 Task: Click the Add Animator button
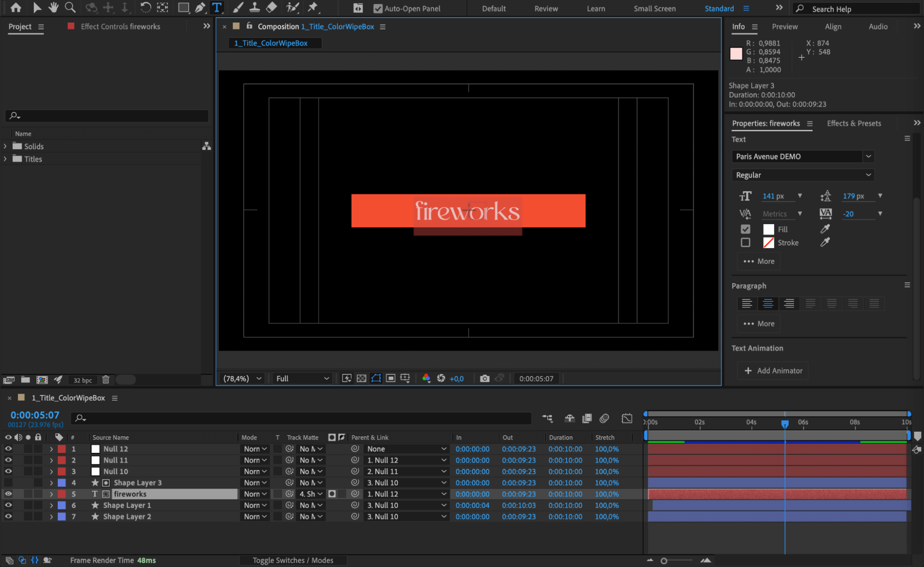(x=773, y=371)
